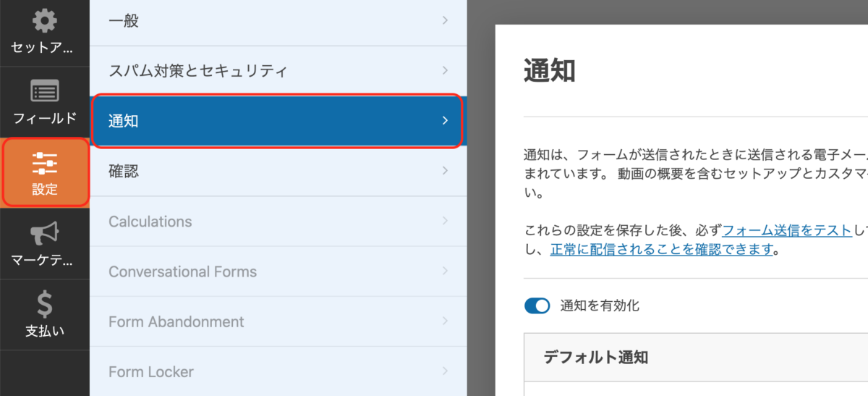Expand the 一般 row chevron
Viewport: 868px width, 396px height.
click(x=446, y=20)
